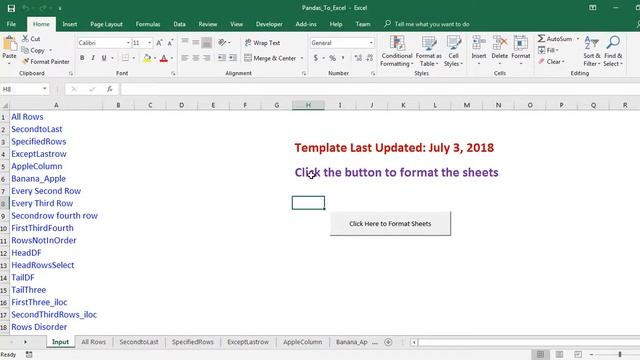Open Format as Table gallery

[429, 51]
